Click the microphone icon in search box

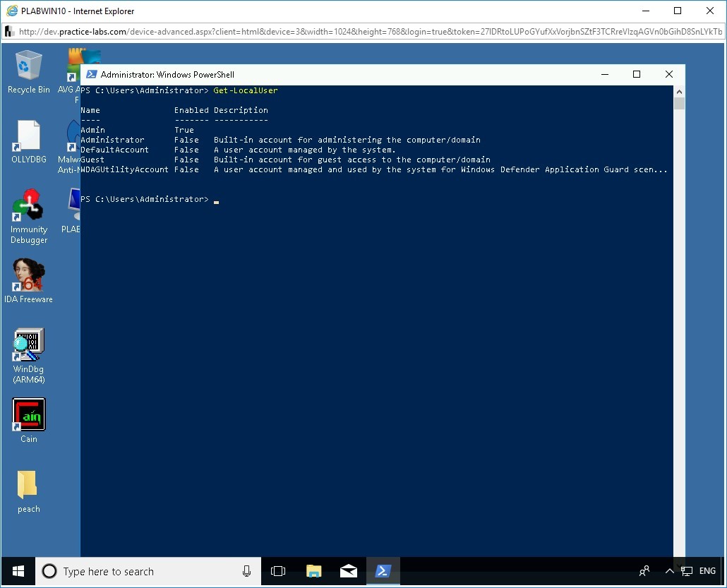point(246,571)
